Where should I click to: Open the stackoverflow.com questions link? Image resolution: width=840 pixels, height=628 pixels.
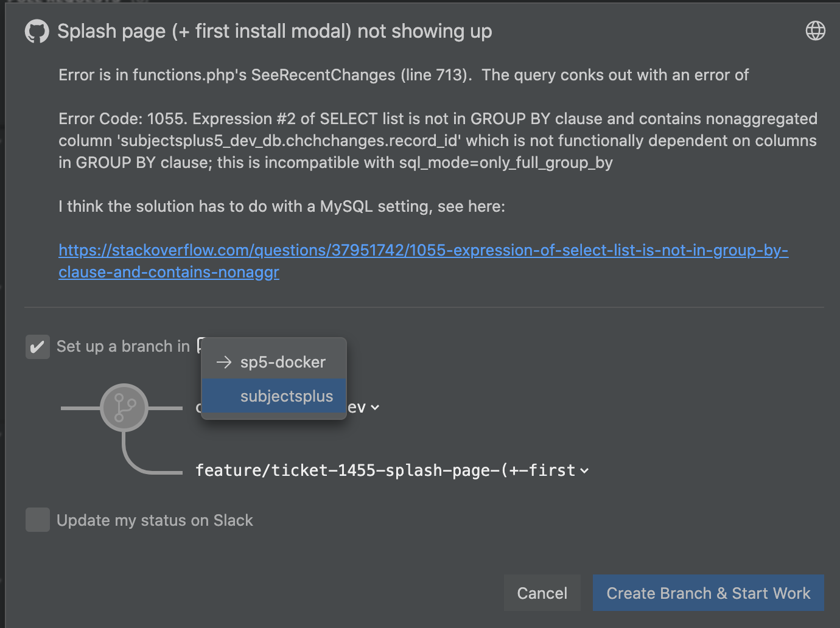point(423,261)
